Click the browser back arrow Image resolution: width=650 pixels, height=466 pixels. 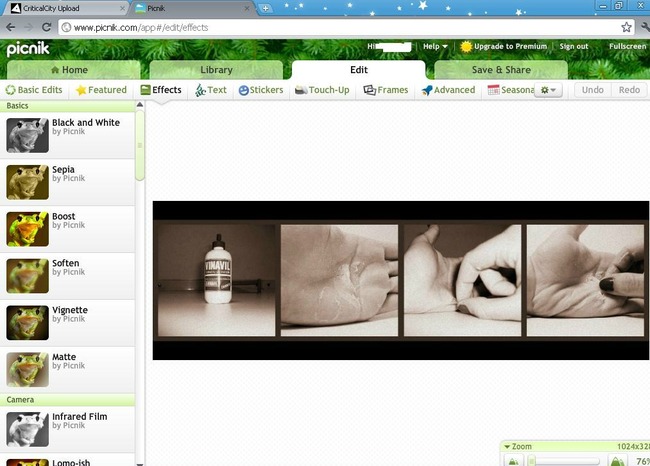11,27
